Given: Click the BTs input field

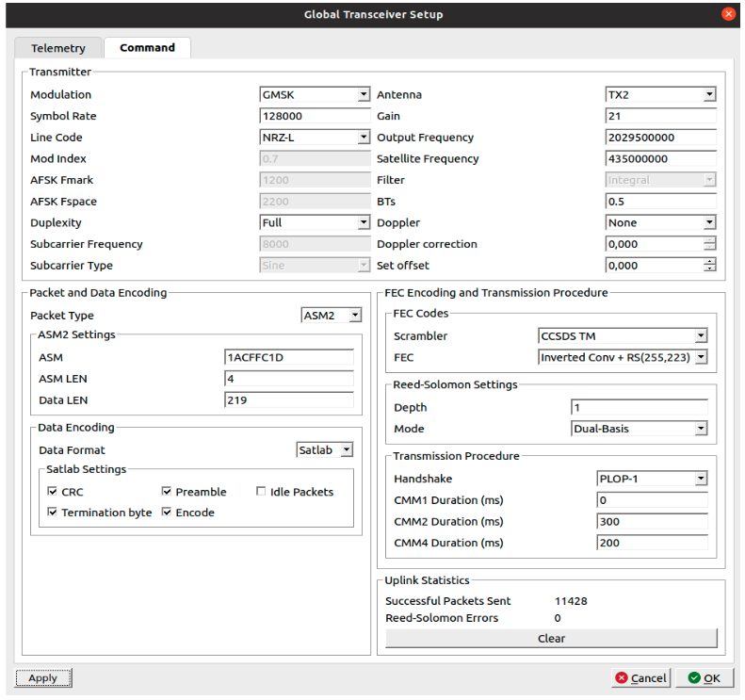Looking at the screenshot, I should 660,202.
